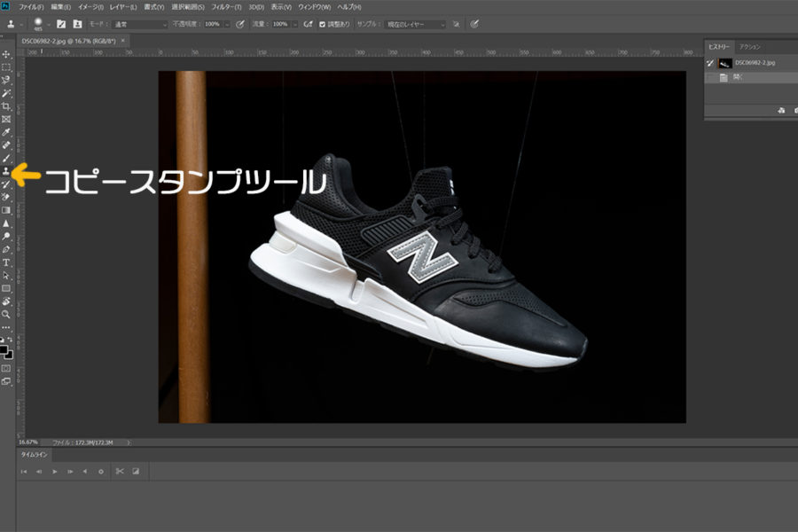Select the Lasso tool
The image size is (798, 532).
coord(6,80)
